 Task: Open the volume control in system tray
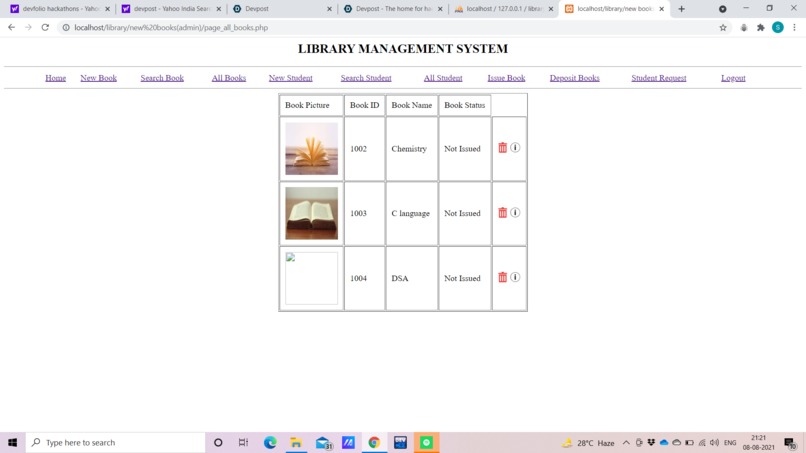(x=714, y=443)
